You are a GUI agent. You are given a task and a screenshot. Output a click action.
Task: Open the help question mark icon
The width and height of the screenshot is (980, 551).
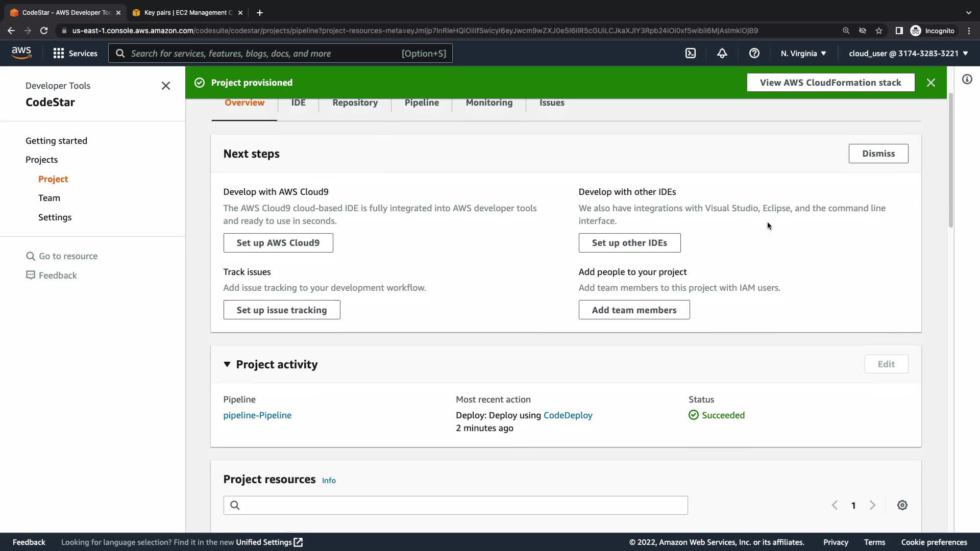754,53
